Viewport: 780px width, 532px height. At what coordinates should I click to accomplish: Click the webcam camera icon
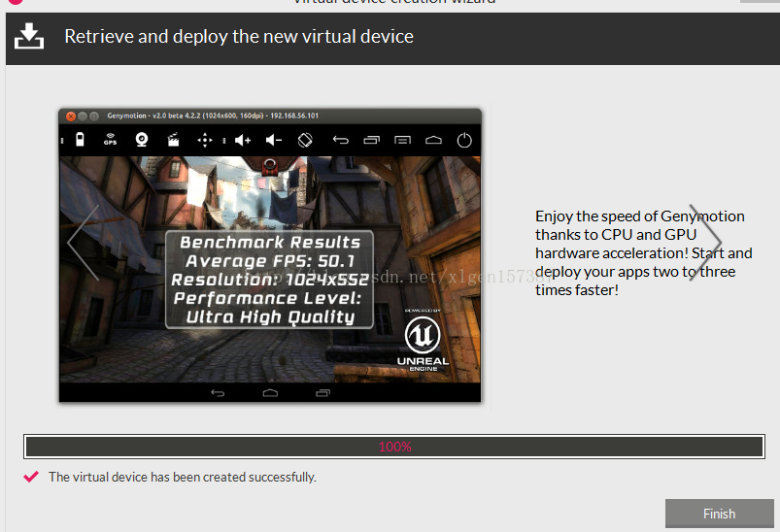click(141, 140)
